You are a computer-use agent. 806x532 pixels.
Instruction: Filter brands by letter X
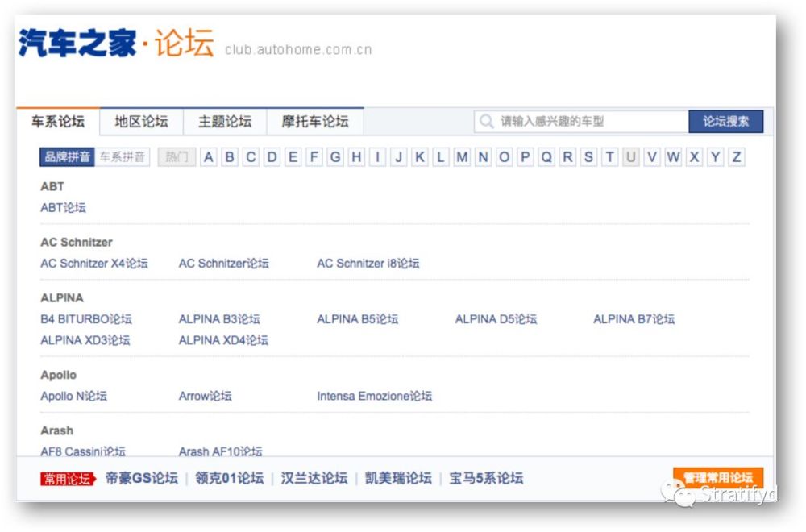click(694, 156)
